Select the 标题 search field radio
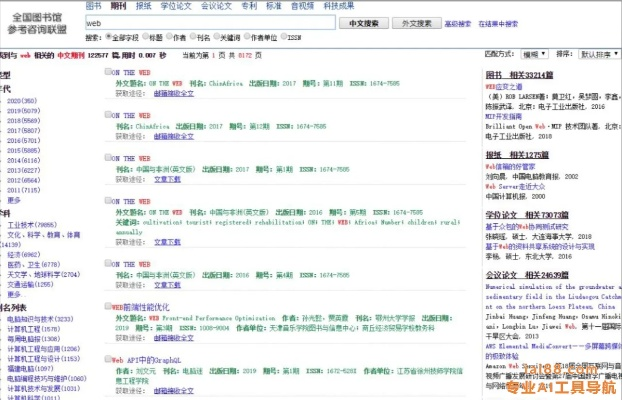Image resolution: width=622 pixels, height=400 pixels. [x=146, y=36]
